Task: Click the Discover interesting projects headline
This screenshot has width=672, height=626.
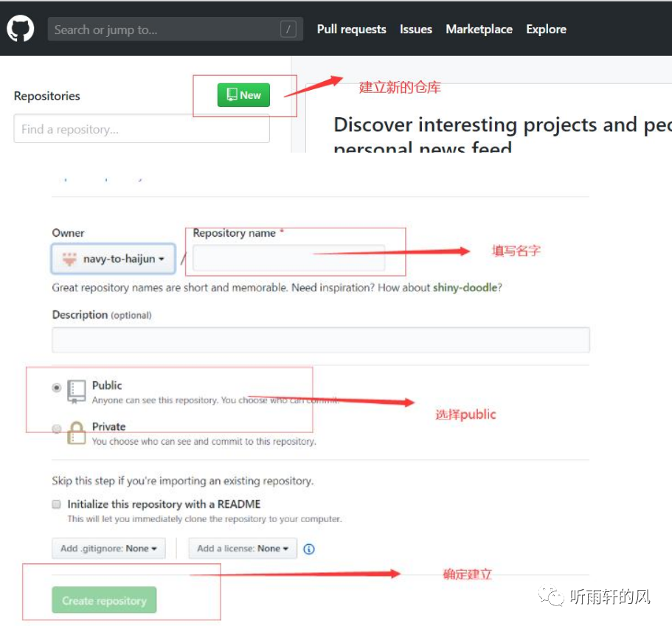Action: (503, 136)
